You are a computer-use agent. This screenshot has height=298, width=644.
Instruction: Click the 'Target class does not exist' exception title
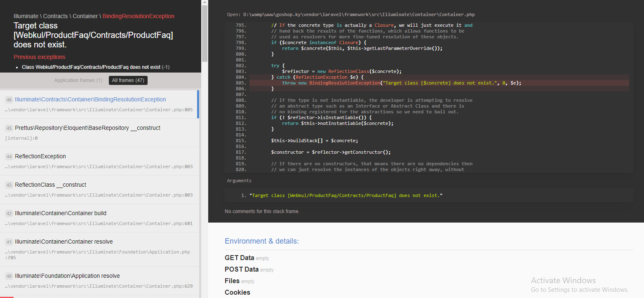(93, 35)
